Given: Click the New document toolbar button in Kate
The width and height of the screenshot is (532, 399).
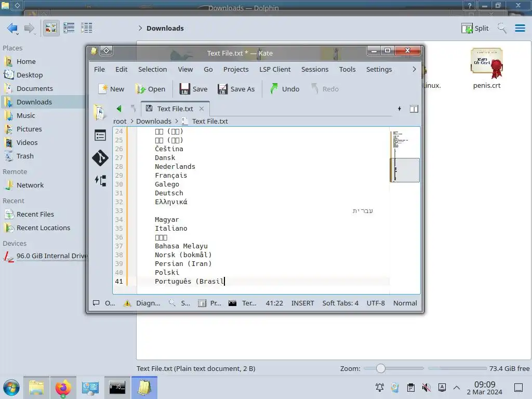Looking at the screenshot, I should point(111,89).
